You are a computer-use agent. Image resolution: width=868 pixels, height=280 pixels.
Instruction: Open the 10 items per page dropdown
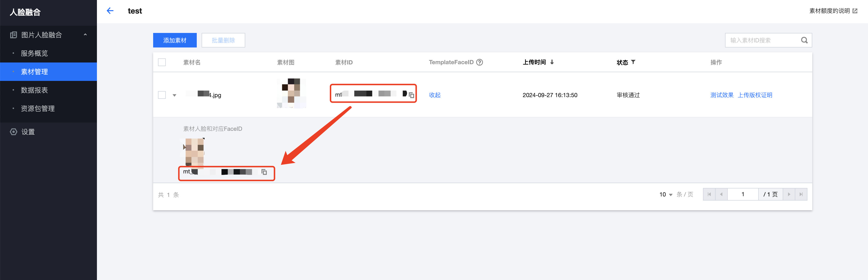pyautogui.click(x=666, y=194)
